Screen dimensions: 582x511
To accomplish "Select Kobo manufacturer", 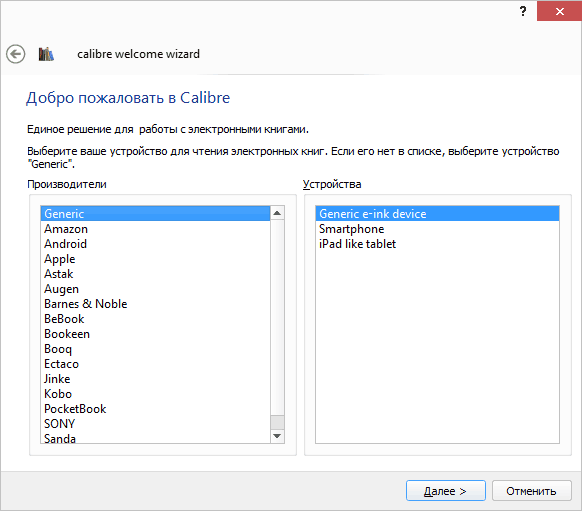I will pos(155,394).
